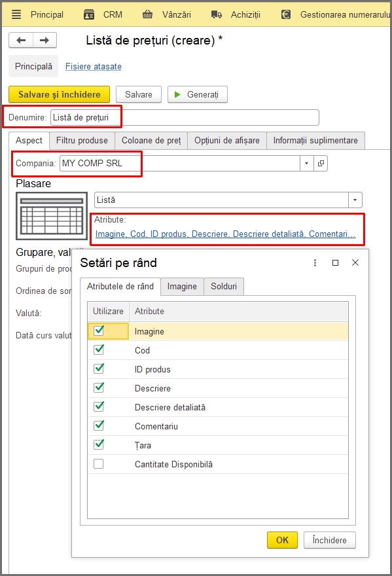The image size is (392, 576).
Task: Open the Achiziții menu section
Action: coord(245,14)
